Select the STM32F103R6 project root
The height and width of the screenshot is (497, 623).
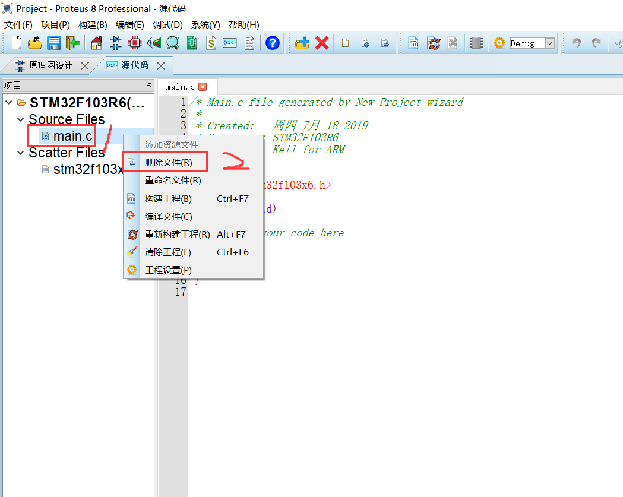pyautogui.click(x=87, y=102)
